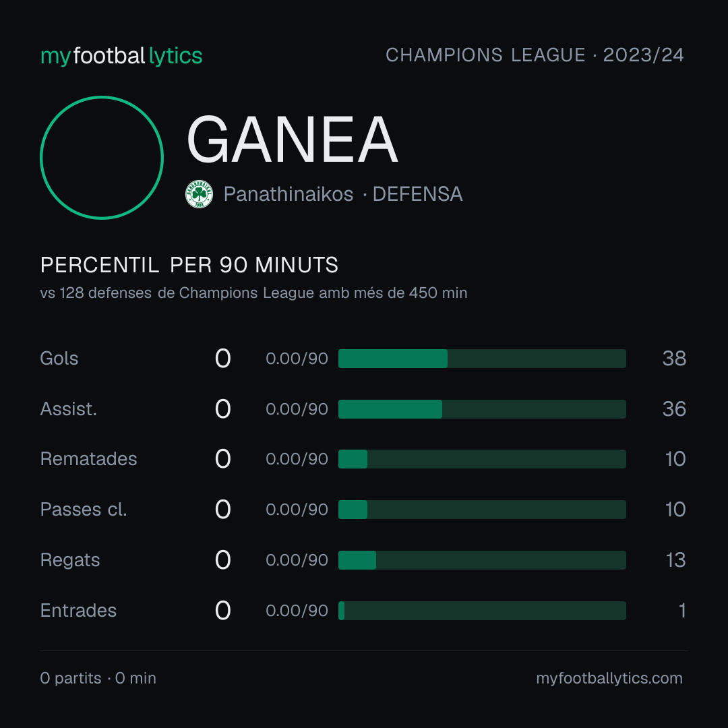The image size is (728, 728).
Task: Select the Regats percentile value 13
Action: [675, 560]
